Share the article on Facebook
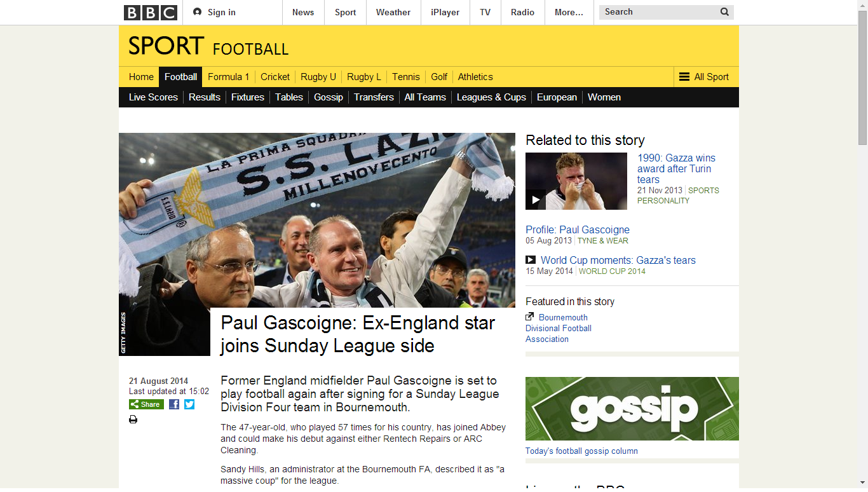Image resolution: width=868 pixels, height=492 pixels. pos(174,404)
